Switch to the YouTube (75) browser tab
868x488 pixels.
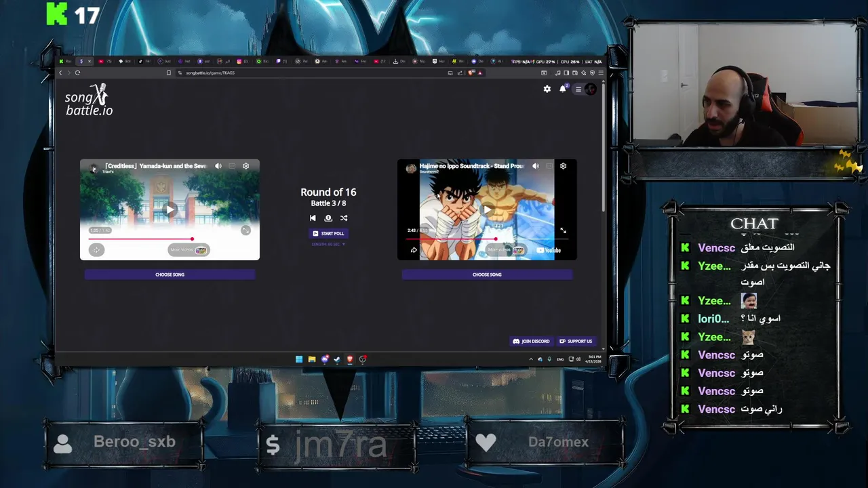tap(105, 62)
